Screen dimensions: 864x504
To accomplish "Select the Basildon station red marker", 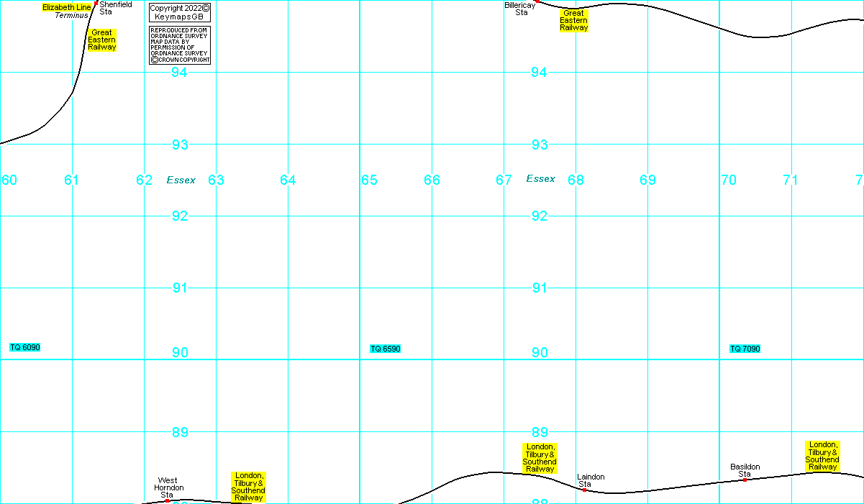I will pos(745,480).
